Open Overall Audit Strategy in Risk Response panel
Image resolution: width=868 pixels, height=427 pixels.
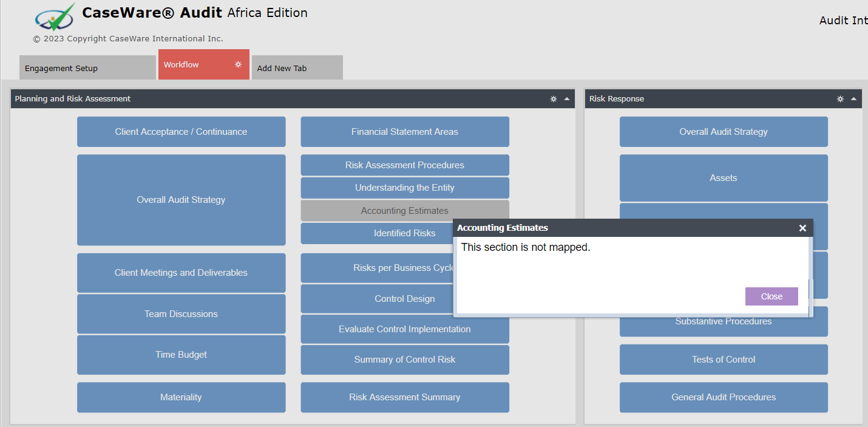click(x=724, y=132)
